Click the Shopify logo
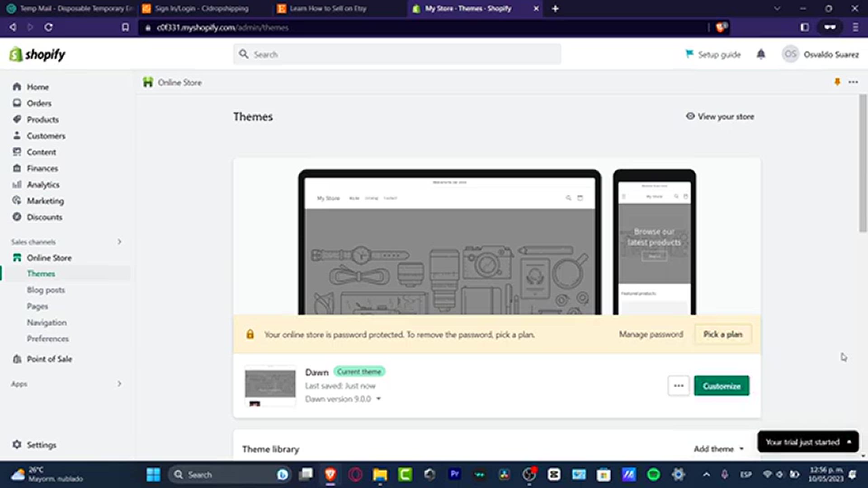This screenshot has width=868, height=488. 37,54
